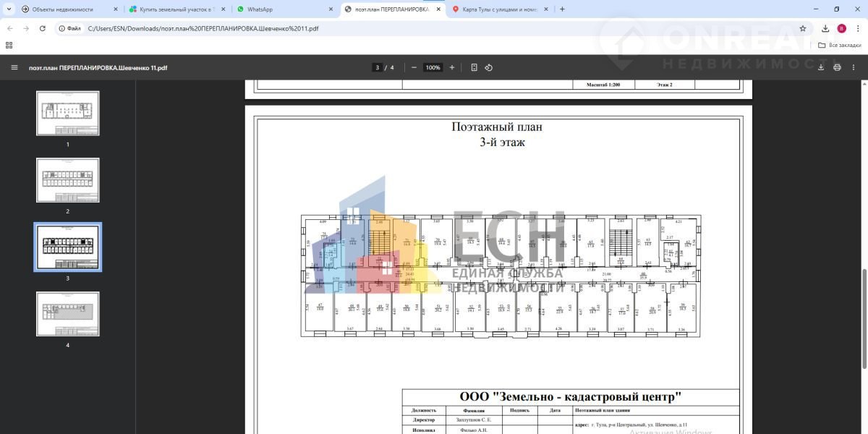Select page 1 thumbnail in sidebar
The image size is (868, 434).
(x=68, y=113)
